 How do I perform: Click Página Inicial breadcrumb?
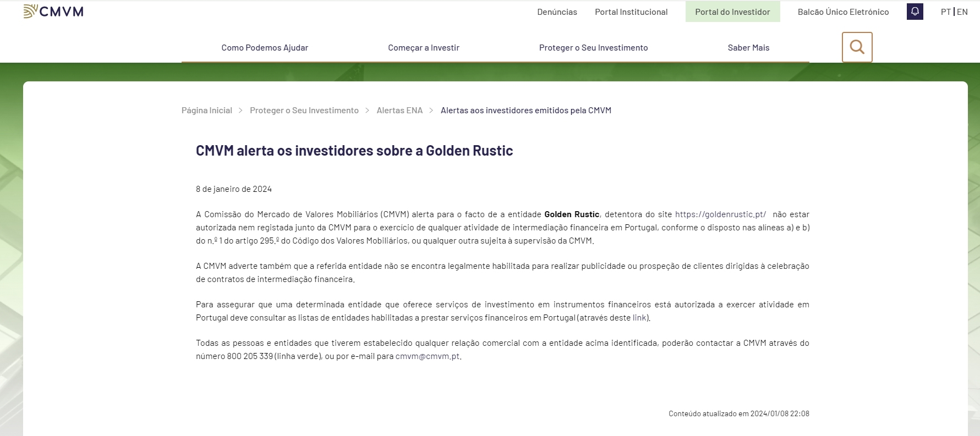pyautogui.click(x=207, y=111)
